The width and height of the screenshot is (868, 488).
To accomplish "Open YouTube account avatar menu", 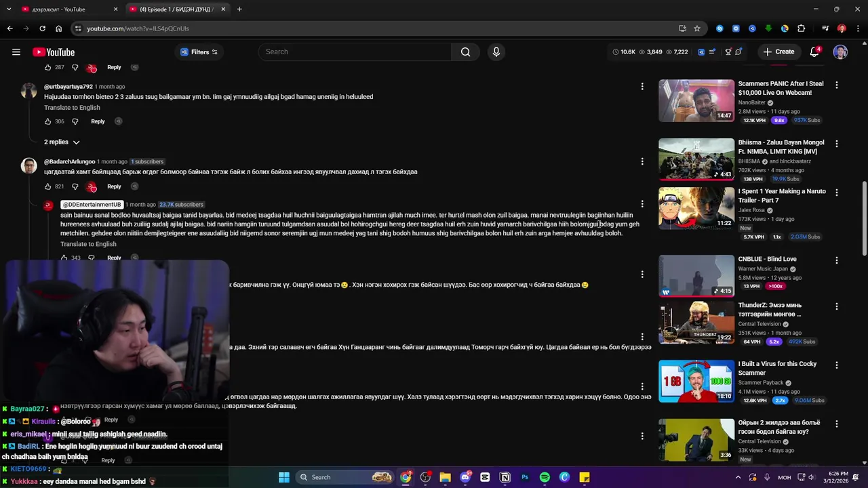I will point(840,52).
